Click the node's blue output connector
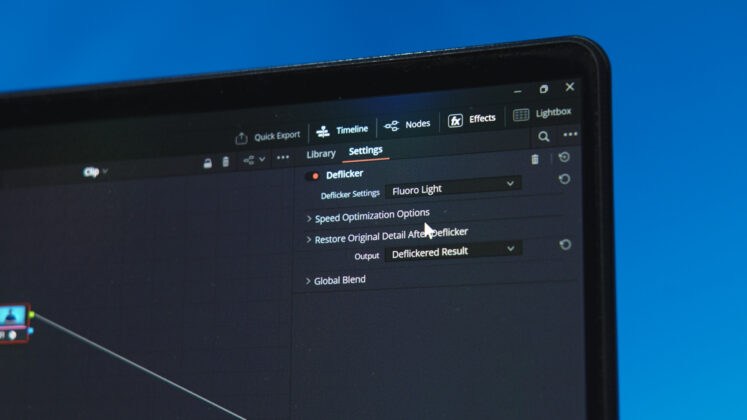This screenshot has height=420, width=747. [31, 330]
